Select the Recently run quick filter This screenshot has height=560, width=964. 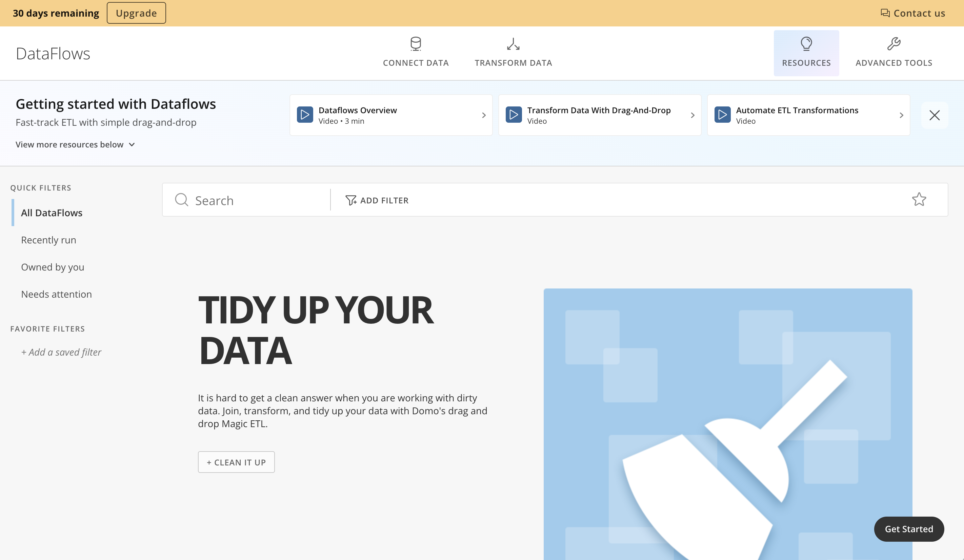48,240
